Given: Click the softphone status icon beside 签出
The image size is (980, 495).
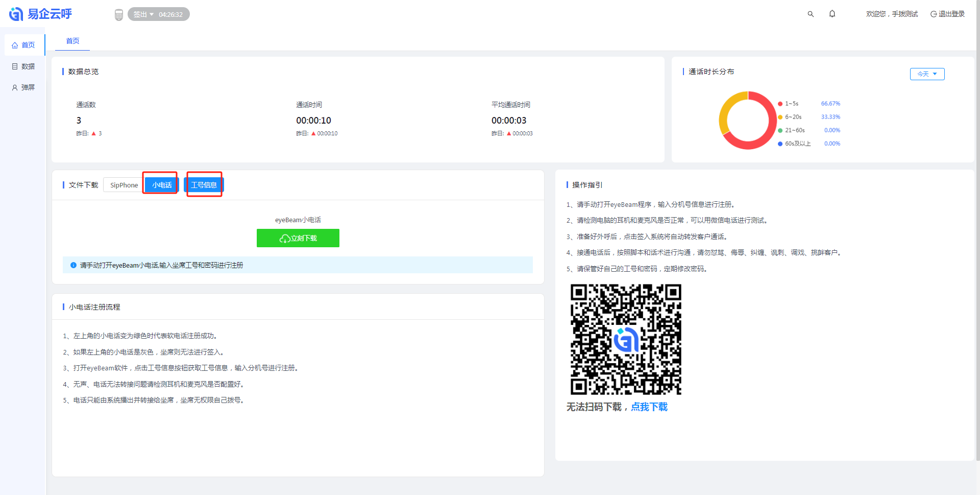Looking at the screenshot, I should [x=119, y=15].
